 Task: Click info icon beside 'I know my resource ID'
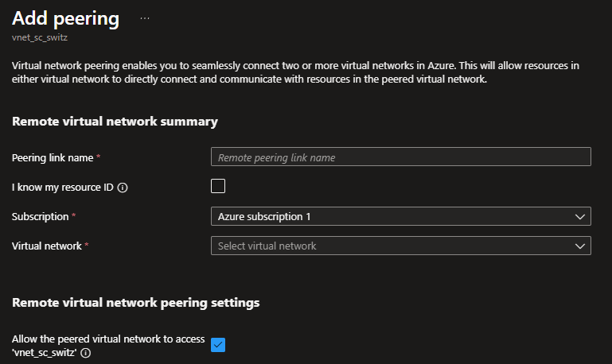coord(123,188)
